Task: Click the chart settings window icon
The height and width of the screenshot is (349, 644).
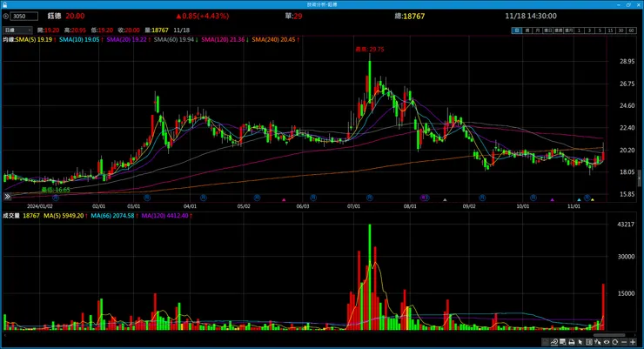Action: tap(563, 342)
